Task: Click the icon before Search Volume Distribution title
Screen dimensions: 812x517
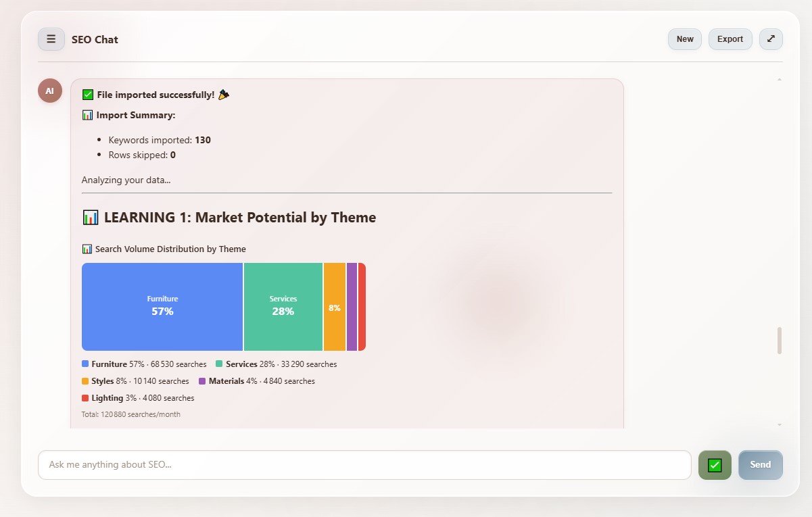Action: point(87,249)
